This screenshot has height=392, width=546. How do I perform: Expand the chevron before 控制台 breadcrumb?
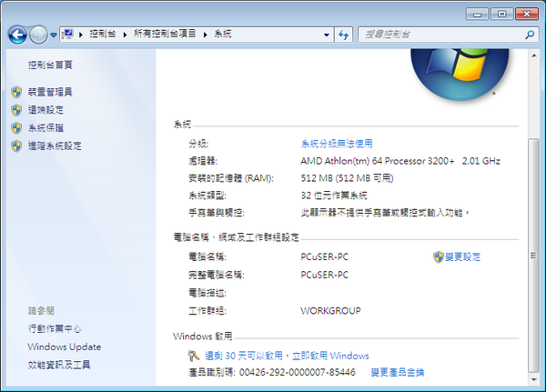[x=81, y=35]
